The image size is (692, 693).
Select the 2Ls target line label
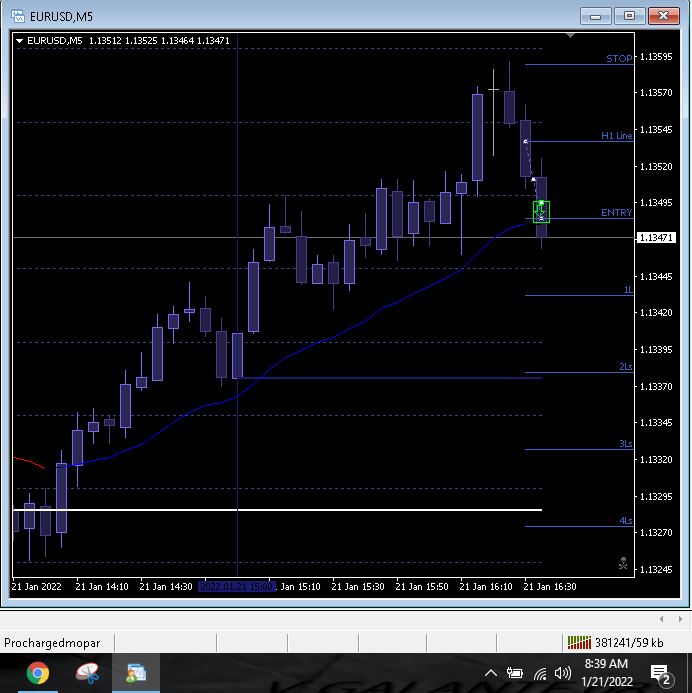point(626,367)
